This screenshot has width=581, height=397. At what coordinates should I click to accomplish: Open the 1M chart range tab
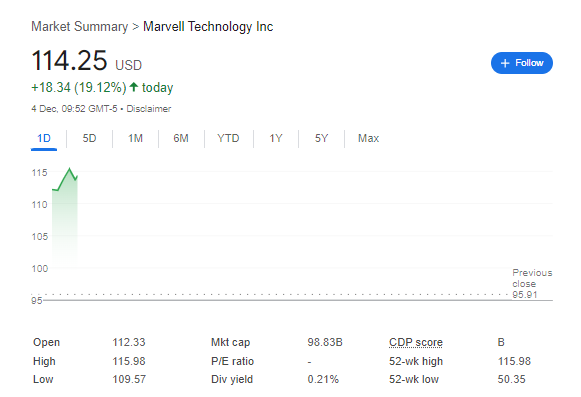pyautogui.click(x=135, y=138)
